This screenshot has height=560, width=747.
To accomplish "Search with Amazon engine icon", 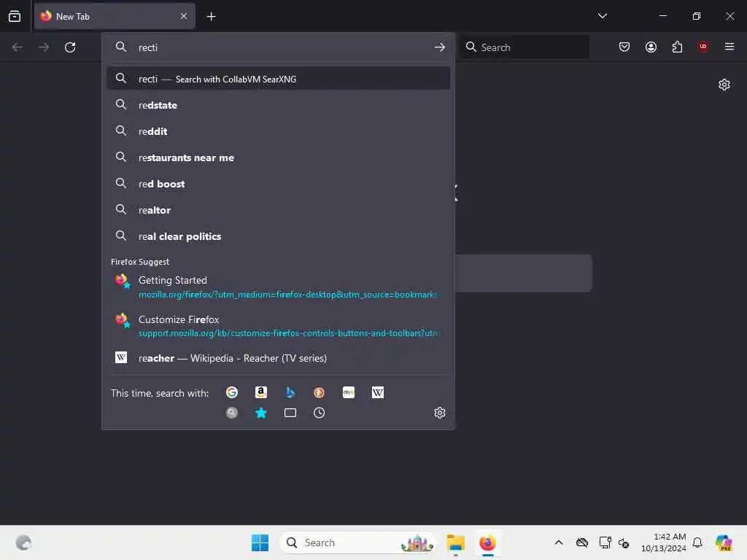I will tap(261, 392).
